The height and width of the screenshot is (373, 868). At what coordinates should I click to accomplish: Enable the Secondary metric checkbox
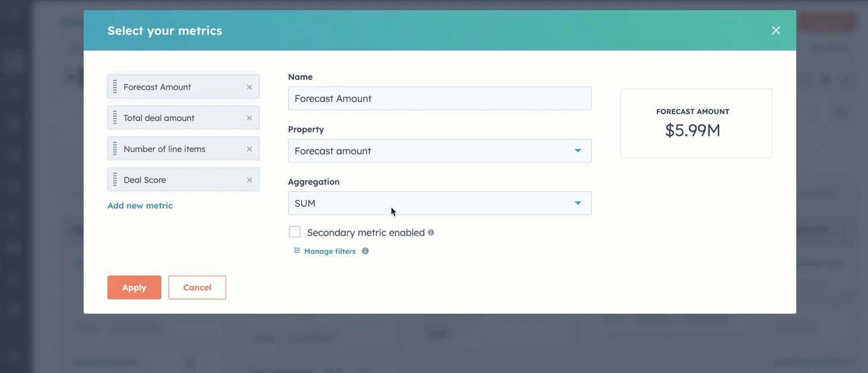point(295,232)
